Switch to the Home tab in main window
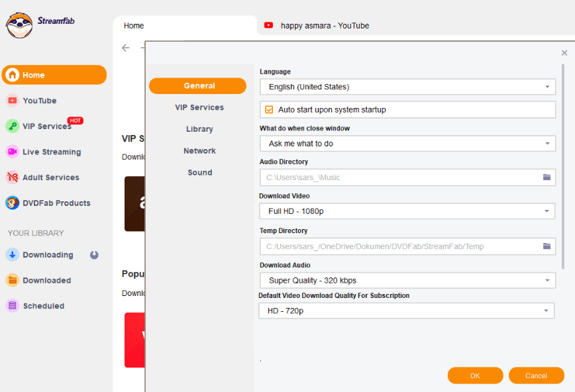575x392 pixels. pyautogui.click(x=185, y=26)
